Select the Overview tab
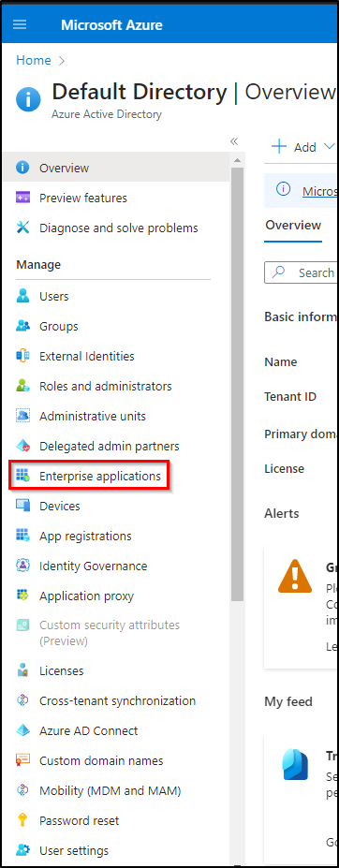 293,226
